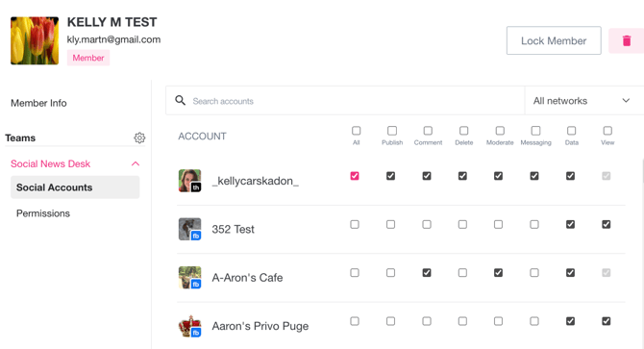Go to Permissions section
The width and height of the screenshot is (644, 349).
(x=43, y=213)
